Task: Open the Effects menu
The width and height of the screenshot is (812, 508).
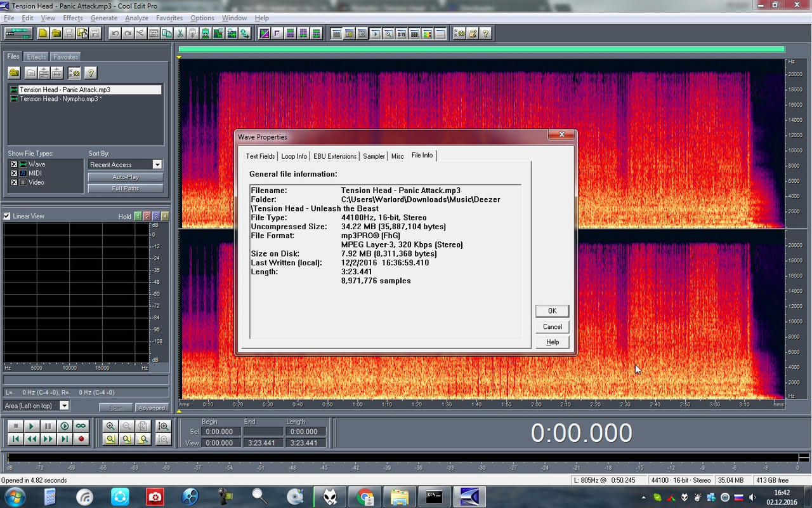Action: 73,18
